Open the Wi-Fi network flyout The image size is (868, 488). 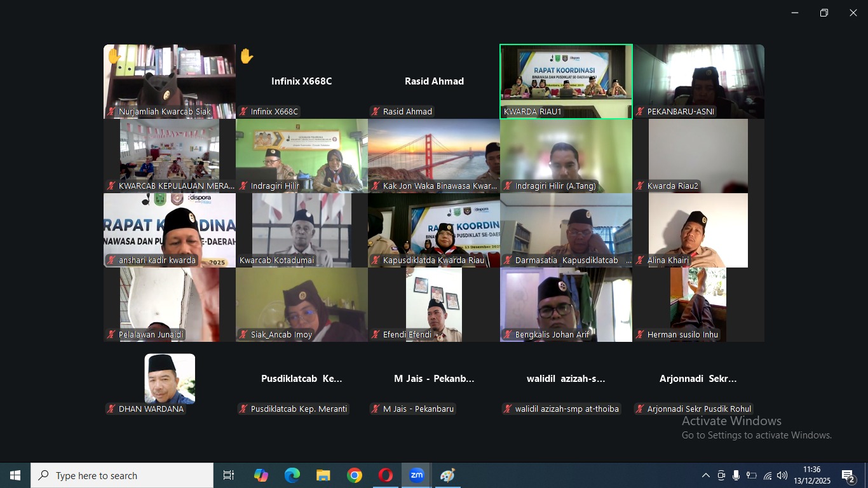(x=768, y=475)
